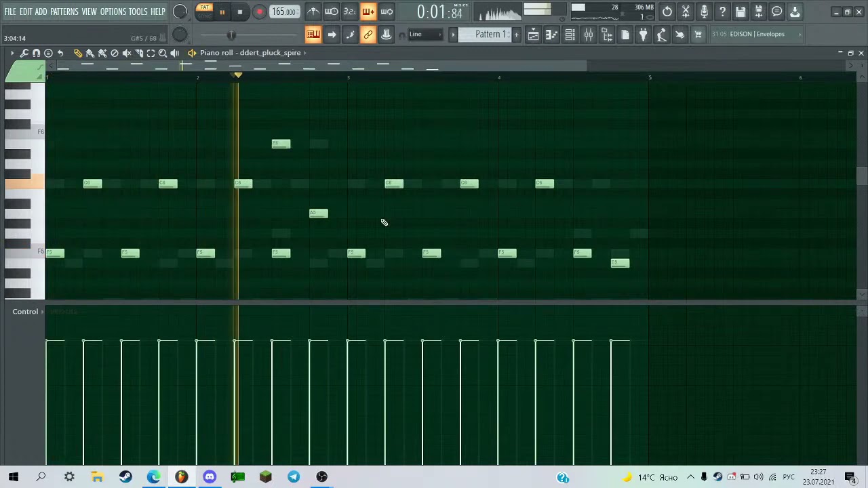Screen dimensions: 868x488
Task: Open piano roll magnet snap menu
Action: [36, 53]
